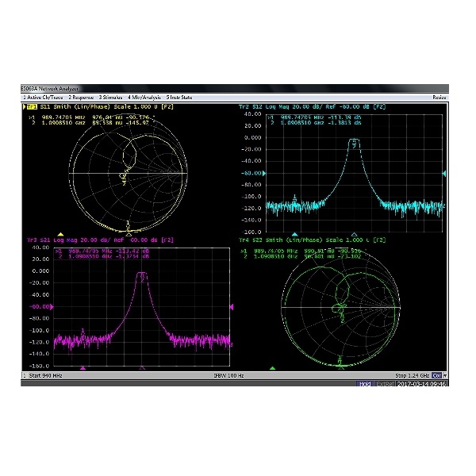Click Tr2 top axis value 40.00
476x476 pixels.
tap(252, 114)
